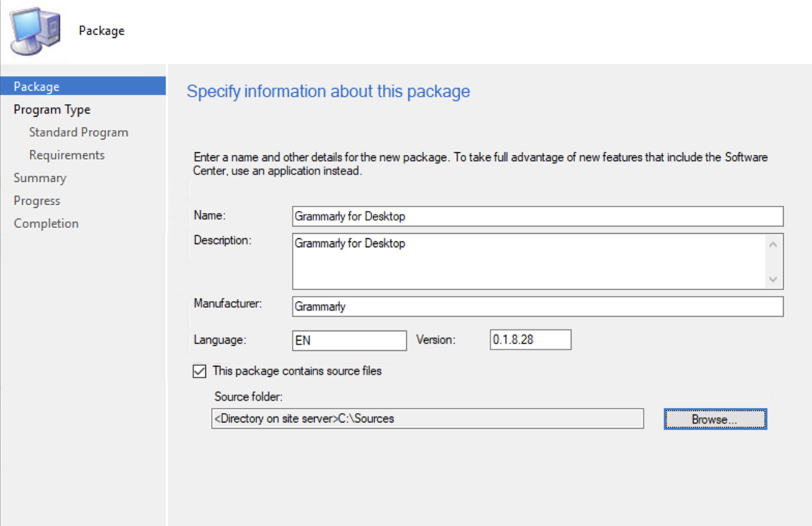The width and height of the screenshot is (812, 526).
Task: Click the instruction text about Software Center
Action: [480, 164]
